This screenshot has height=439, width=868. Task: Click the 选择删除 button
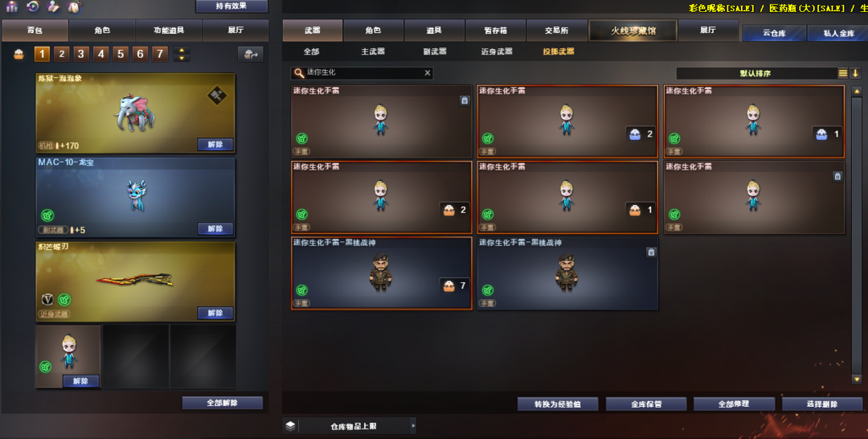(x=822, y=404)
